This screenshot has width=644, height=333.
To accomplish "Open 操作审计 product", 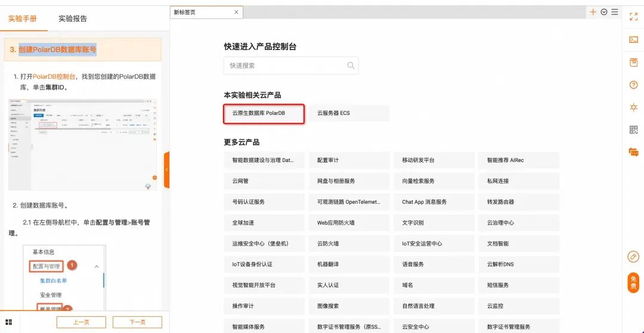I will click(x=264, y=306).
